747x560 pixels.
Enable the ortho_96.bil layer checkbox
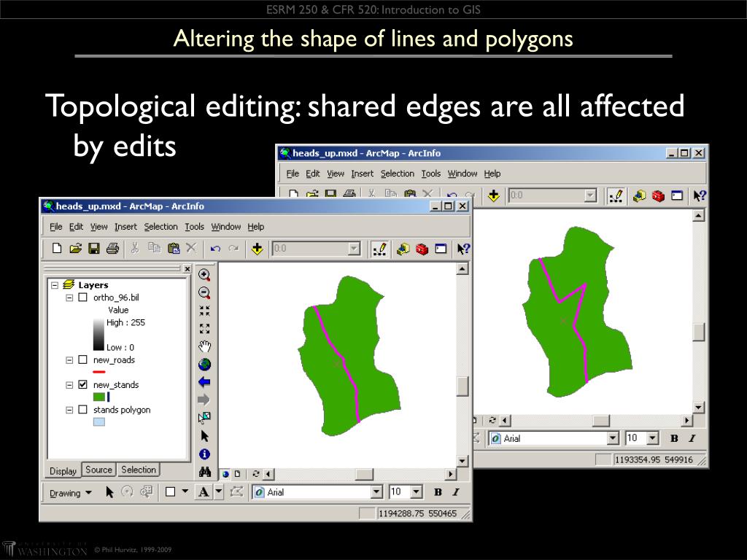[83, 297]
